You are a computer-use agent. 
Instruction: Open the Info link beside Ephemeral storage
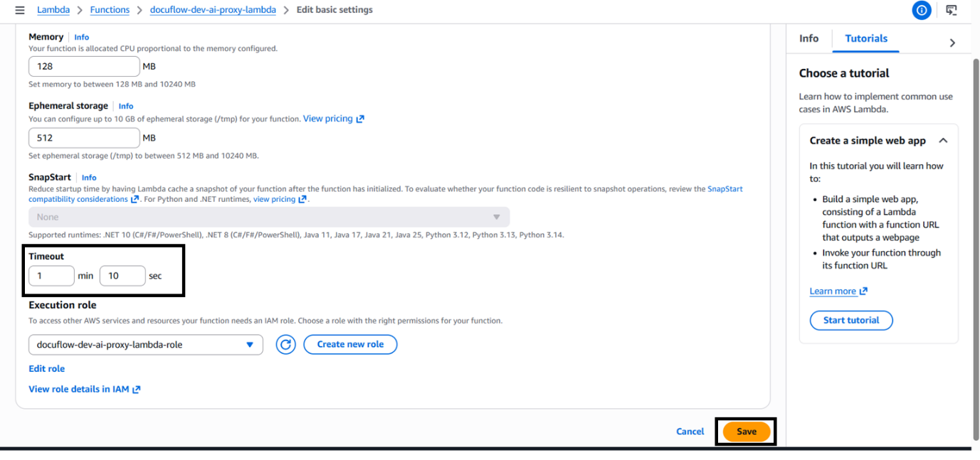click(x=126, y=106)
